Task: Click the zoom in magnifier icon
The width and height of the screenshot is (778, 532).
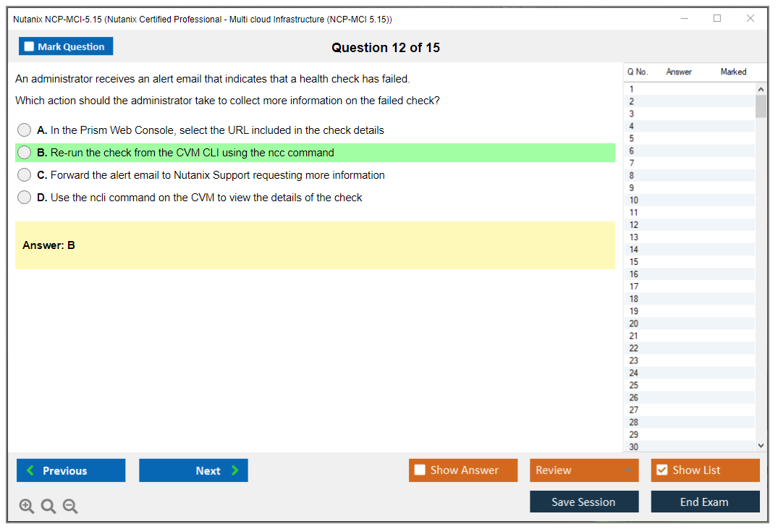Action: pos(27,507)
